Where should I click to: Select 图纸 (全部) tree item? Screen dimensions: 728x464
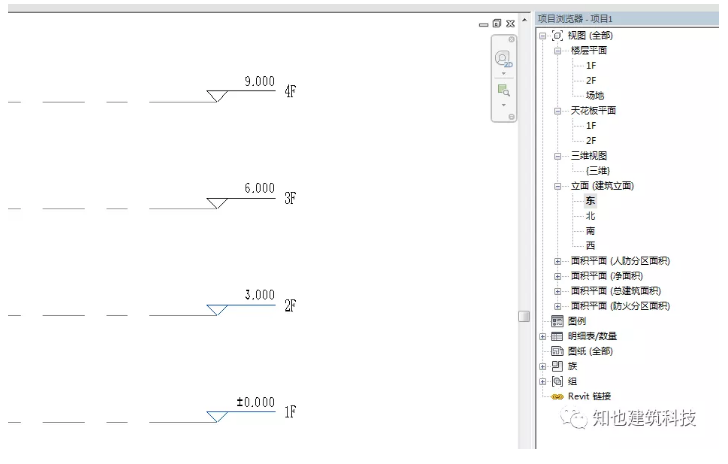coord(590,351)
